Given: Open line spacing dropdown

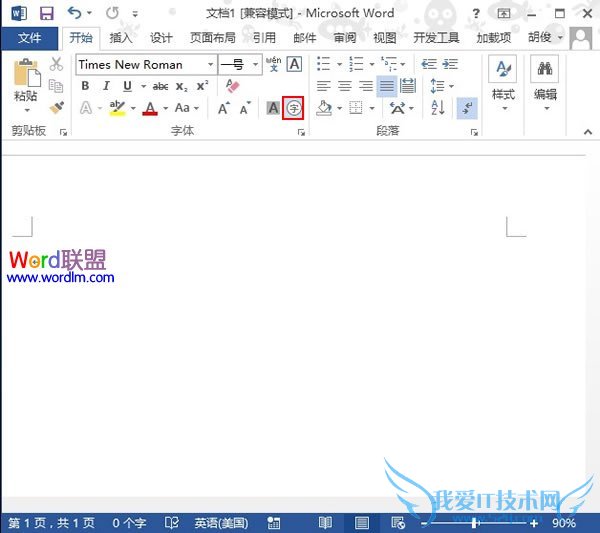Looking at the screenshot, I should tap(442, 86).
